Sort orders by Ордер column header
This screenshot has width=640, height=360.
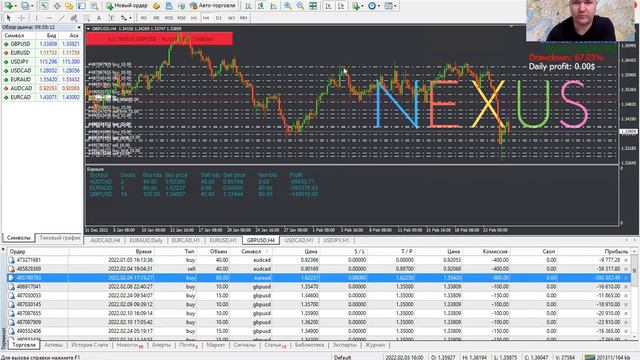(38, 251)
